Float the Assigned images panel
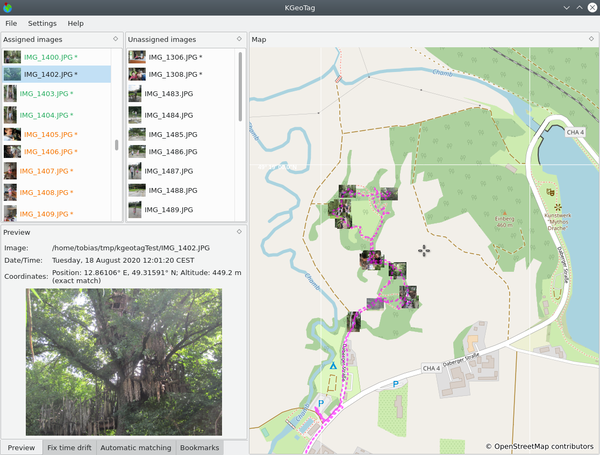The image size is (600, 455). click(116, 39)
